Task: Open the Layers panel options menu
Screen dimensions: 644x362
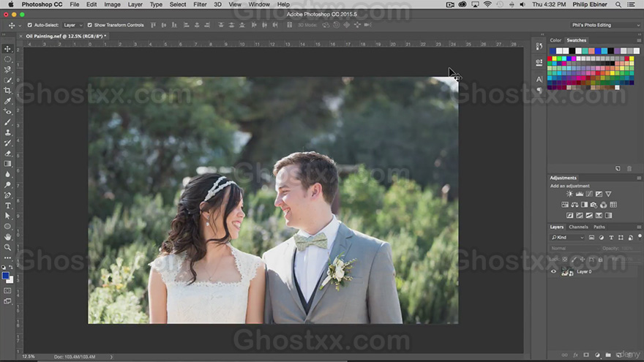Action: 639,227
